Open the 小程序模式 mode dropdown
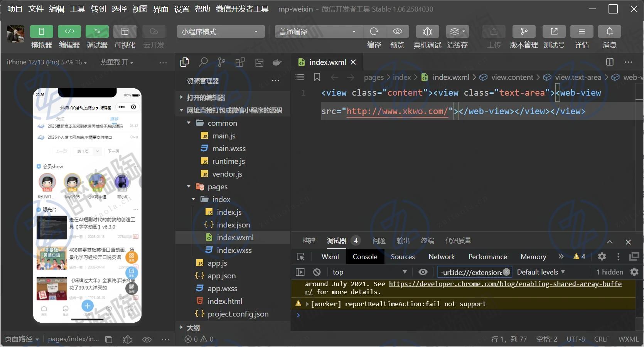644x347 pixels. tap(221, 32)
